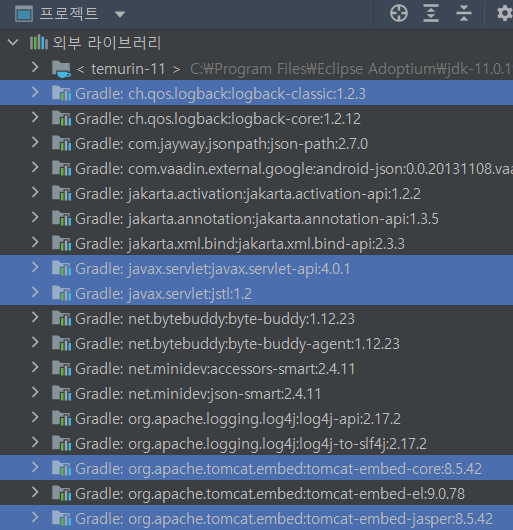Expand the javax.servlet-api:4.0.1 node
The height and width of the screenshot is (530, 513).
(x=35, y=268)
